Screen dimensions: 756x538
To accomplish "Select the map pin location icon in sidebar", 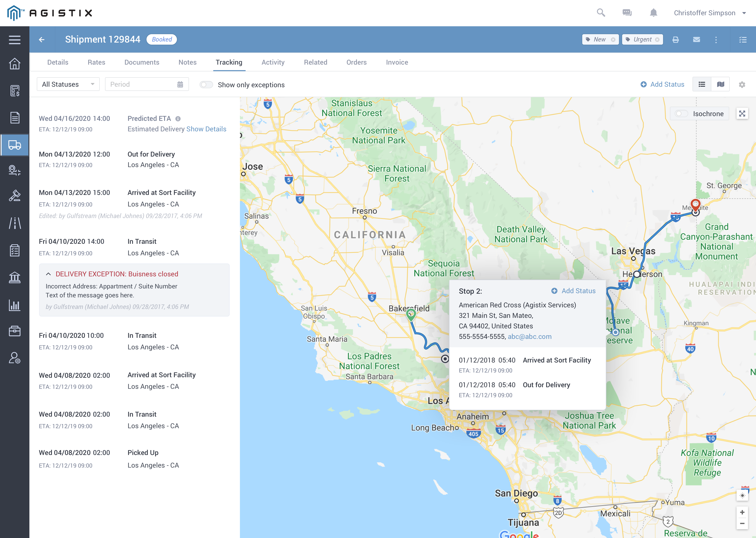I will pos(15,170).
